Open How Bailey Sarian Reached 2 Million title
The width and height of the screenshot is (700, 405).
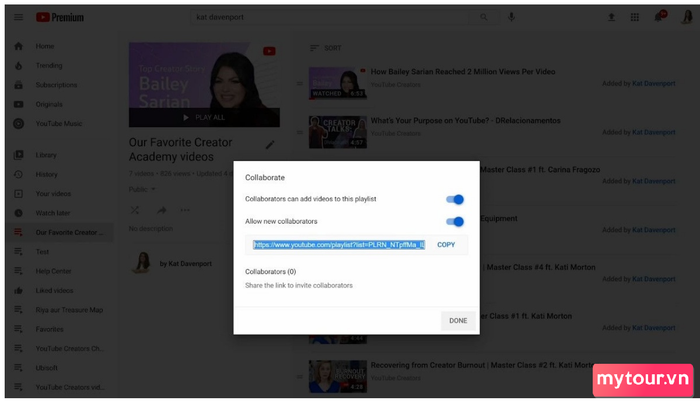[463, 71]
